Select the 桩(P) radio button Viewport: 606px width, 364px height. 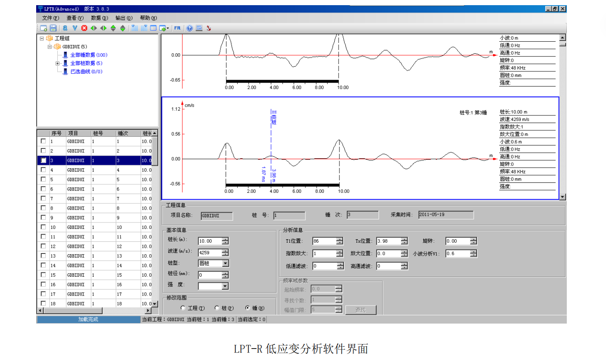pos(217,308)
